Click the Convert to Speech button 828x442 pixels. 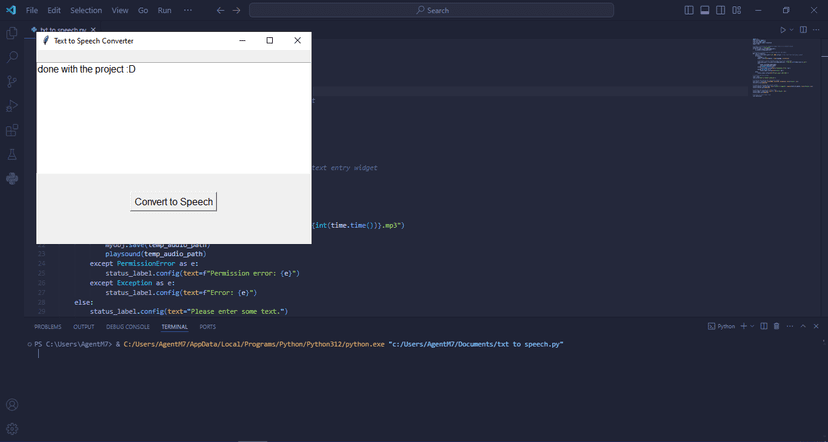[174, 202]
